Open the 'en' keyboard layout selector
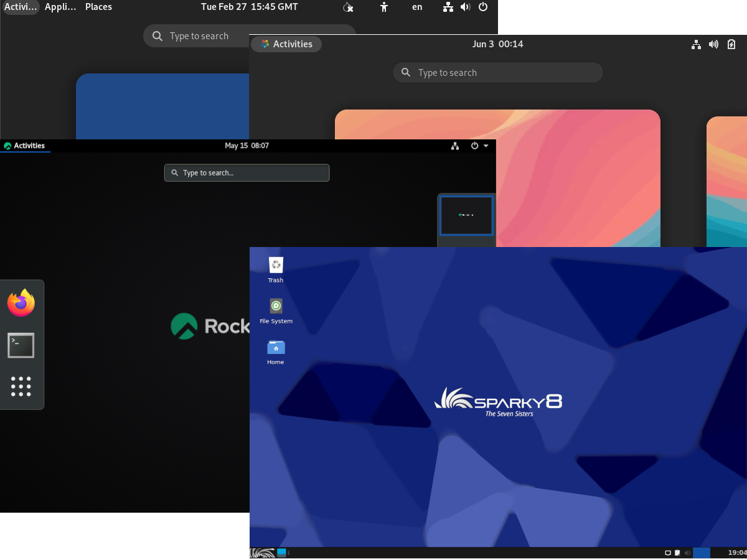 (x=417, y=7)
